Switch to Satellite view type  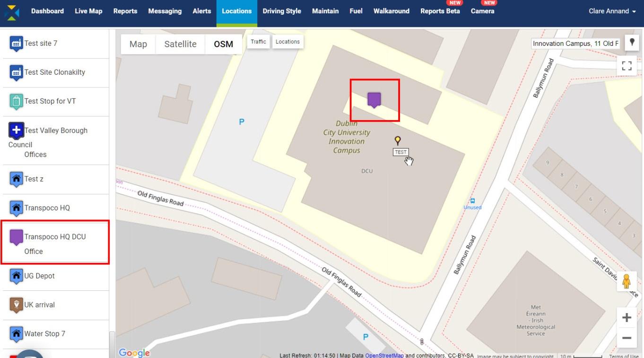[180, 44]
